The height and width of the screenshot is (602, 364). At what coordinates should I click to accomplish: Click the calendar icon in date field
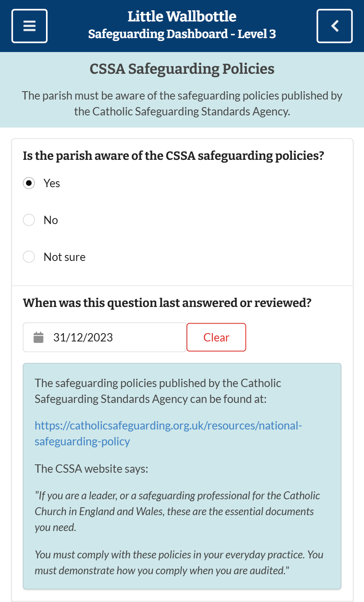pyautogui.click(x=38, y=337)
